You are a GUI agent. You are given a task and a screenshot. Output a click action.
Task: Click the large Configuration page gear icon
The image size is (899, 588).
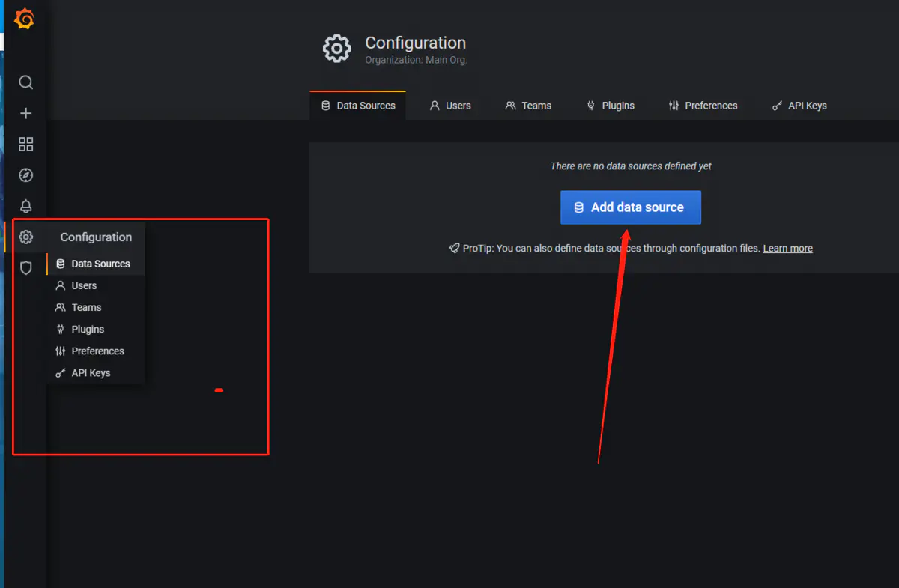pos(337,49)
